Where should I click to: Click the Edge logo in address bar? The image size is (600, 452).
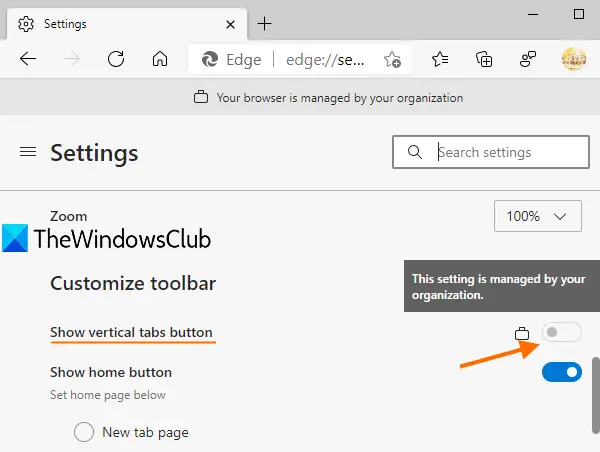click(210, 59)
